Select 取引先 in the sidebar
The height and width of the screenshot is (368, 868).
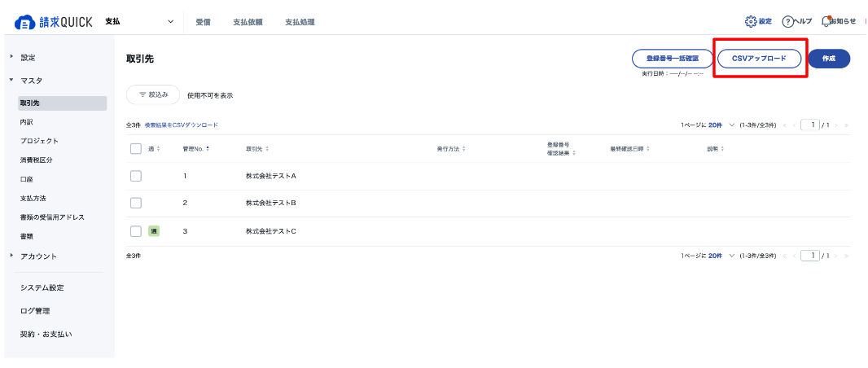[62, 103]
